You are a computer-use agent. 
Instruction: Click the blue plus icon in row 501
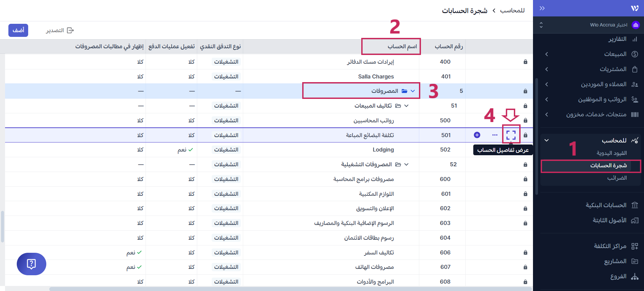[477, 135]
